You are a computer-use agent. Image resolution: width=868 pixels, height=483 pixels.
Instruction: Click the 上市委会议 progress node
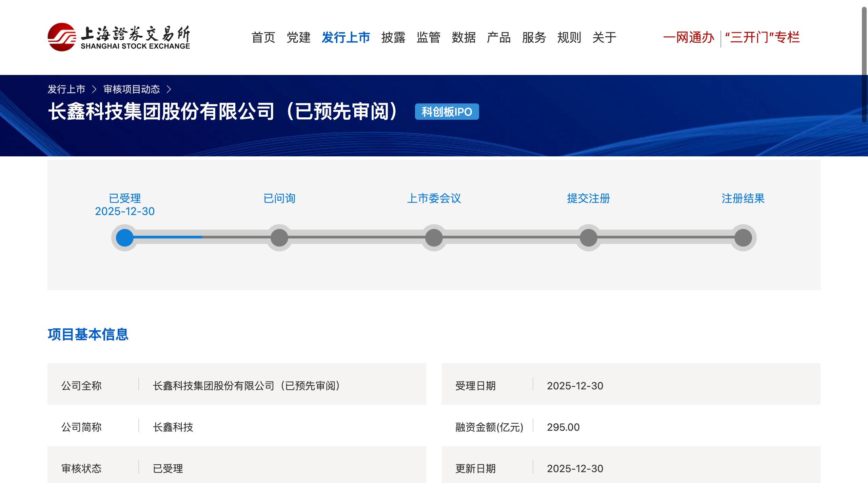click(434, 237)
